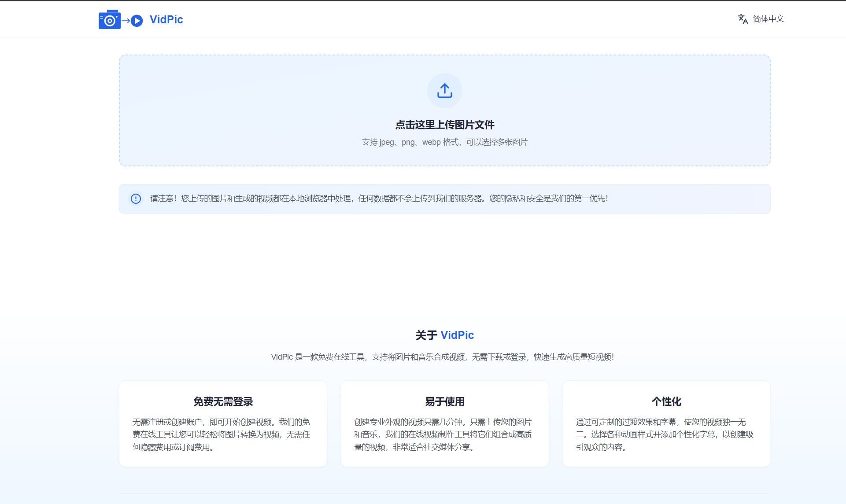The width and height of the screenshot is (846, 504).
Task: Select the 个性化 card title
Action: click(x=666, y=401)
